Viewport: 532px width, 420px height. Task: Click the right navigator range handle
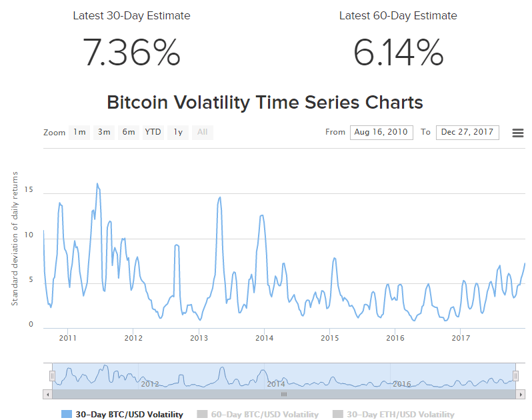coord(515,376)
